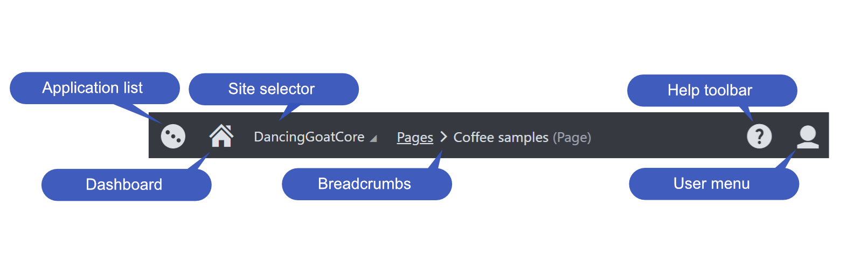Click the small triangle beside DancingGoatCore
868x265 pixels.
click(x=373, y=139)
